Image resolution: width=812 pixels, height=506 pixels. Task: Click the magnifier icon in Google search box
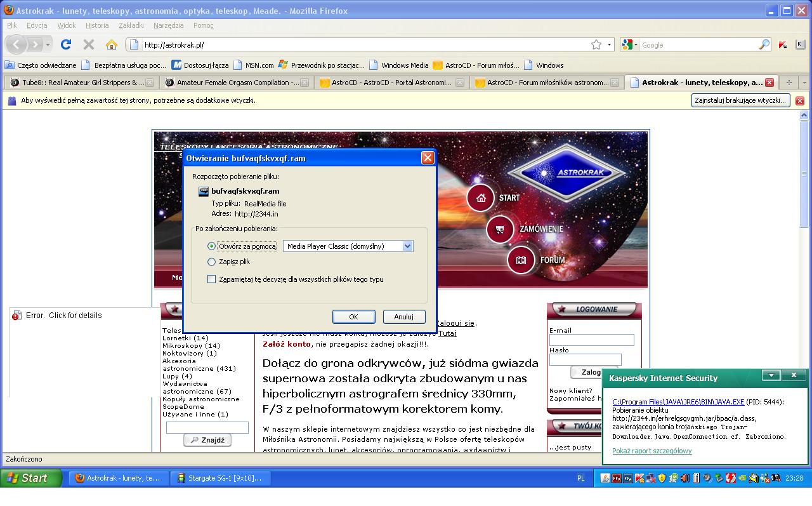[764, 44]
